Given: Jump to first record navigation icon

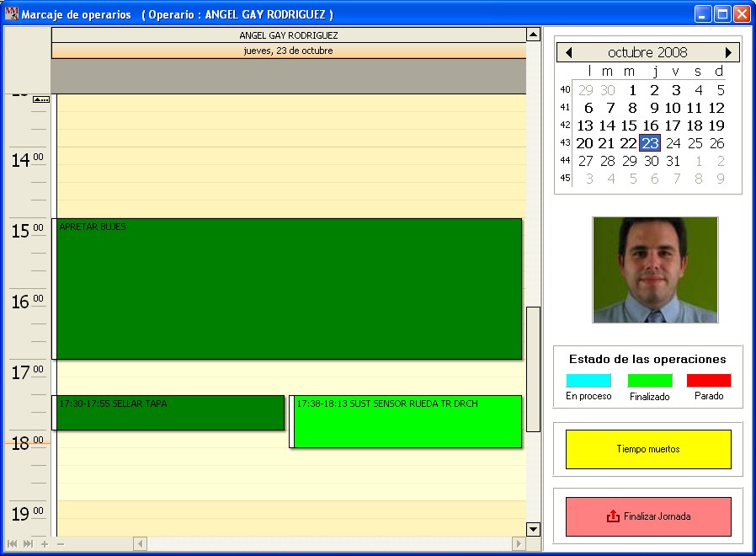Looking at the screenshot, I should tap(13, 544).
